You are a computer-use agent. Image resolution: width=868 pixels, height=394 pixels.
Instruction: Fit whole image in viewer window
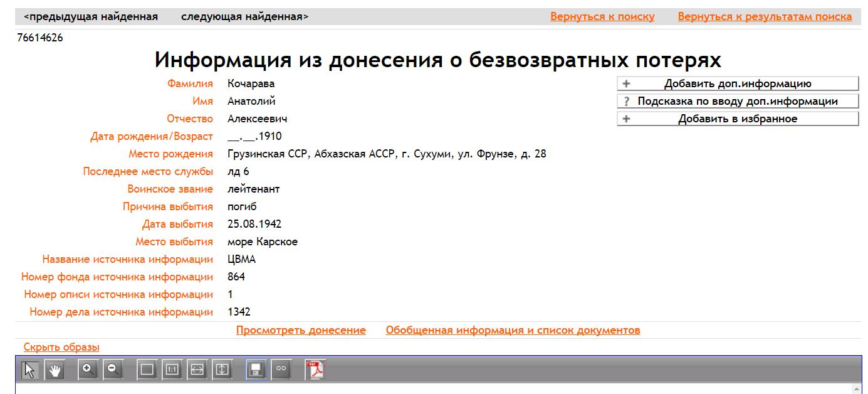[x=147, y=370]
